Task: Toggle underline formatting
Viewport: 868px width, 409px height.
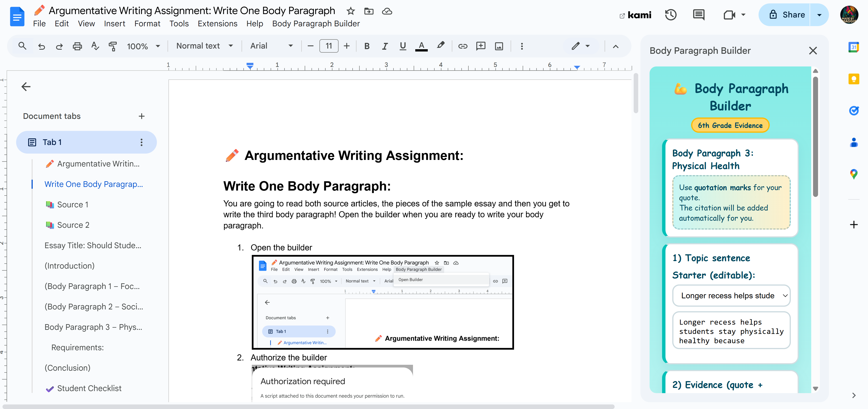Action: coord(403,46)
